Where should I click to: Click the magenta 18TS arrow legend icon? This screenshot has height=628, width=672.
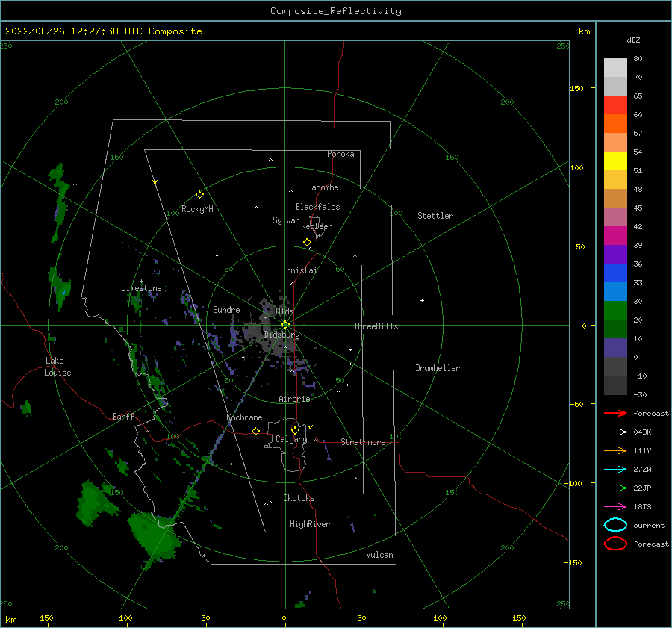click(615, 507)
